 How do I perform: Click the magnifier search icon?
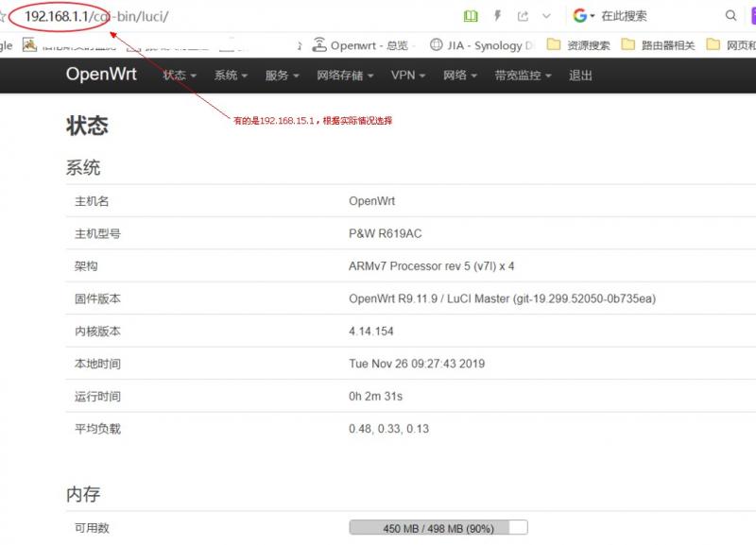730,16
